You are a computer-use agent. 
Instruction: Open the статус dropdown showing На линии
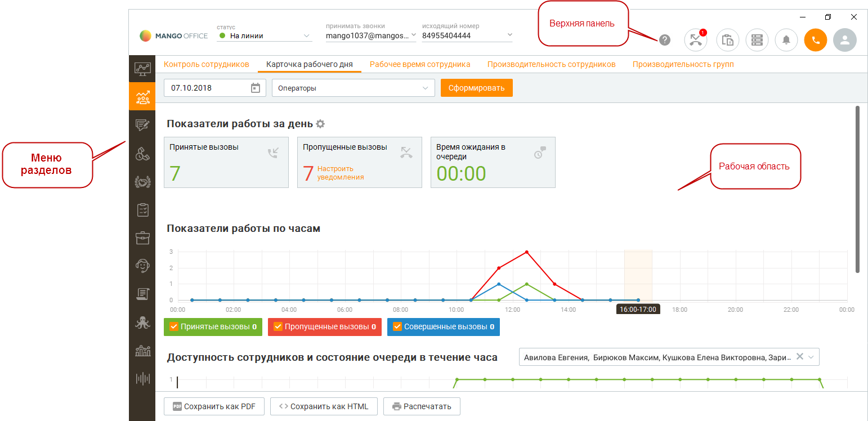(x=265, y=35)
